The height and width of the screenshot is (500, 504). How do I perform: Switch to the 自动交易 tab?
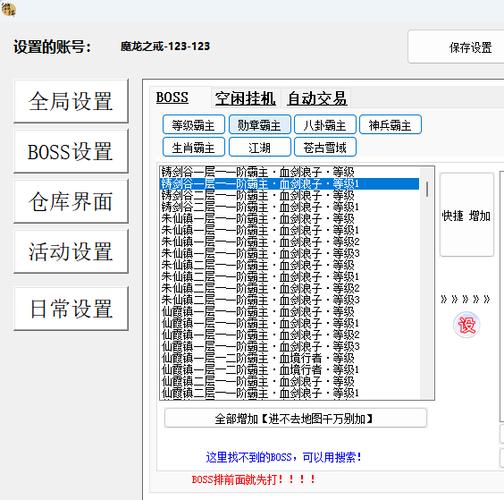click(317, 99)
